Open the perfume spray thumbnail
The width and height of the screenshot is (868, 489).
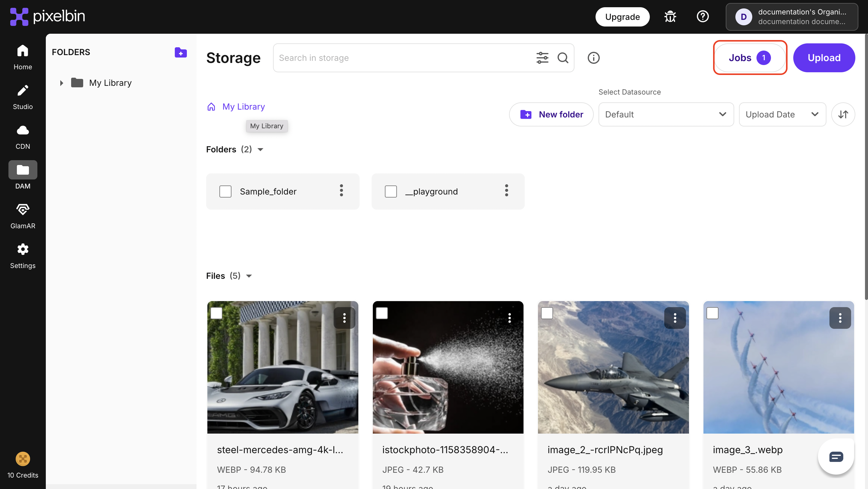[448, 367]
